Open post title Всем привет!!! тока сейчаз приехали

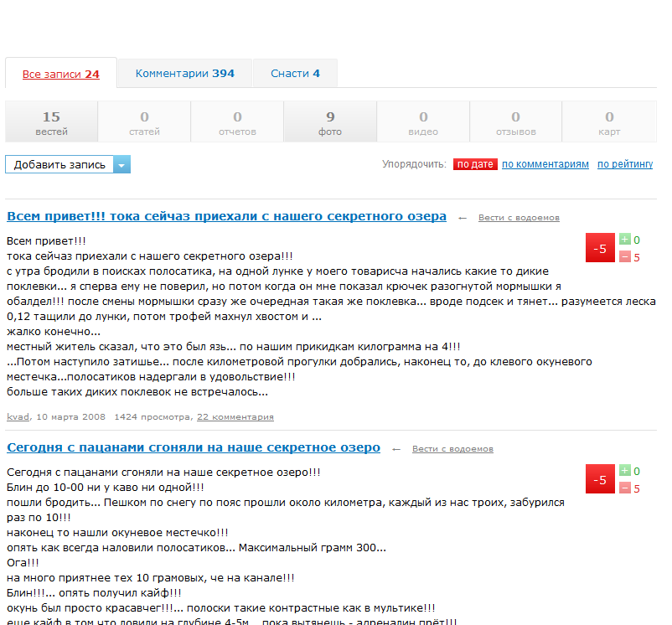(226, 216)
